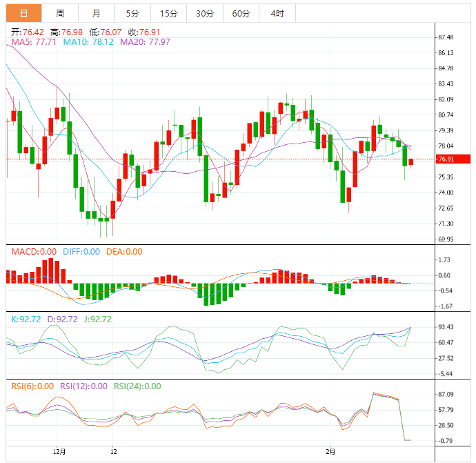Select the MA10 indicator label
The height and width of the screenshot is (463, 476).
click(88, 42)
